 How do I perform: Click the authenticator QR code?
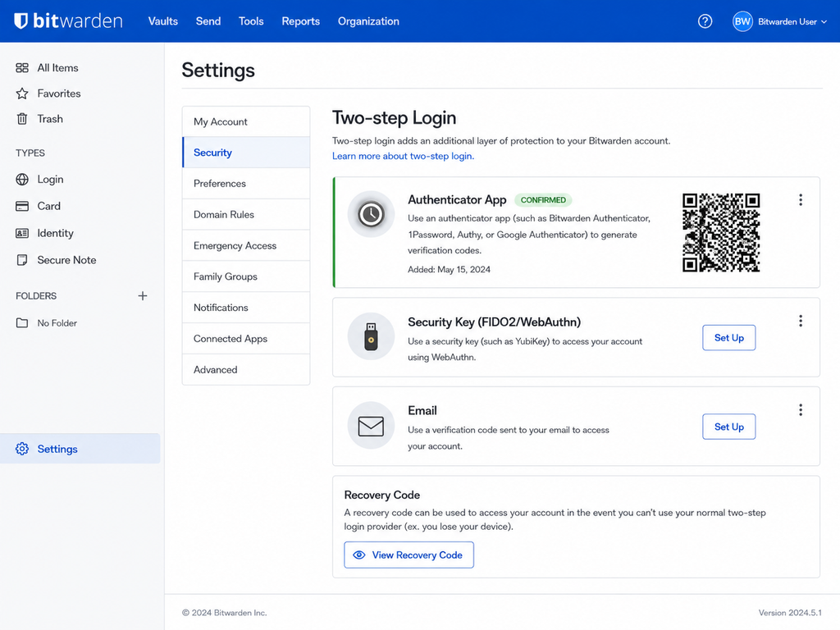tap(721, 232)
